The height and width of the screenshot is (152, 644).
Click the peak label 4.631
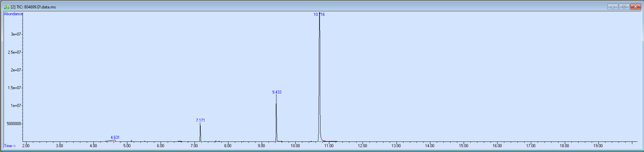pyautogui.click(x=115, y=137)
